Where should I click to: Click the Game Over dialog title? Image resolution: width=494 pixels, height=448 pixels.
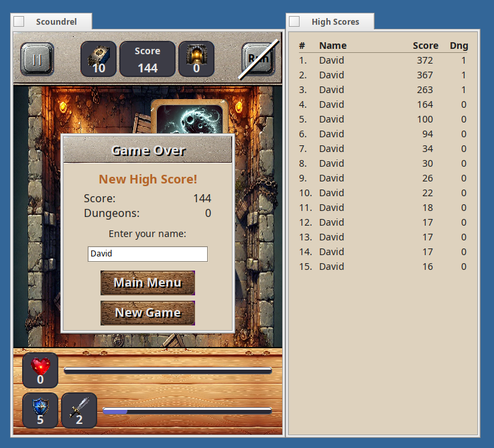pyautogui.click(x=147, y=150)
